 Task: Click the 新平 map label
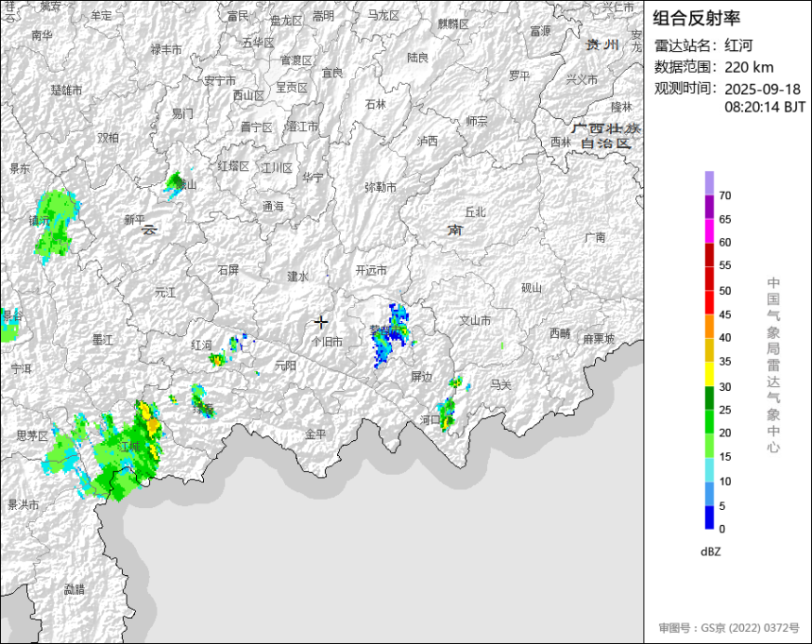[x=135, y=220]
